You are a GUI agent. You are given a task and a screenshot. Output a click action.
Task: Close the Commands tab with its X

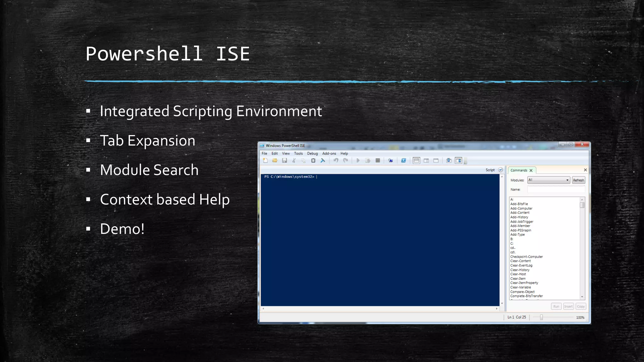coord(531,170)
